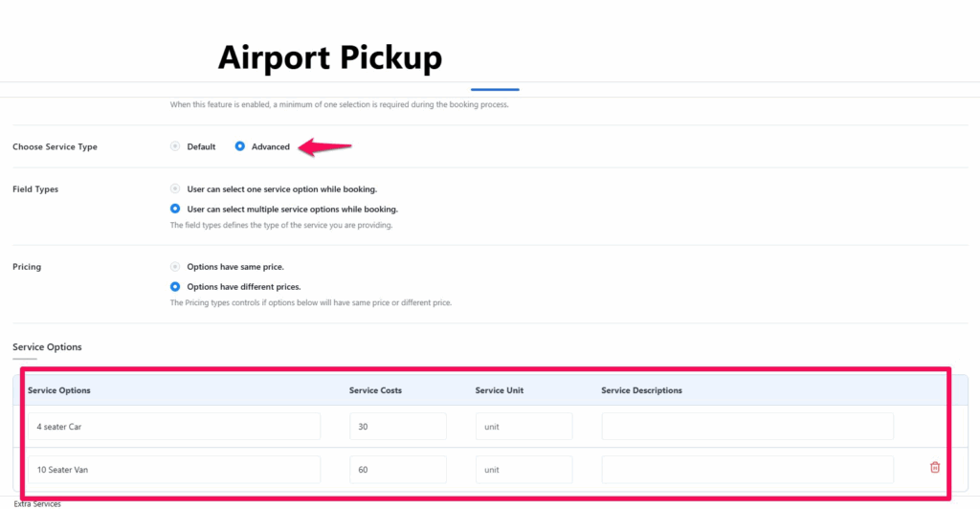980x509 pixels.
Task: Choose multiple service options while booking
Action: click(x=175, y=209)
